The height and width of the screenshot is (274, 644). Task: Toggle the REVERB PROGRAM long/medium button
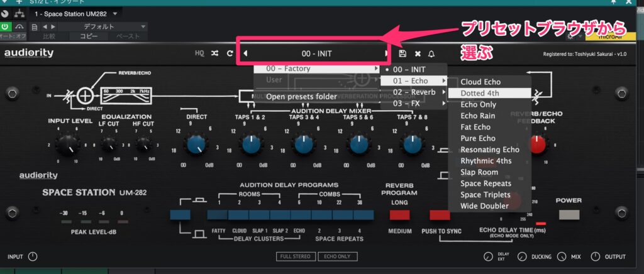400,215
